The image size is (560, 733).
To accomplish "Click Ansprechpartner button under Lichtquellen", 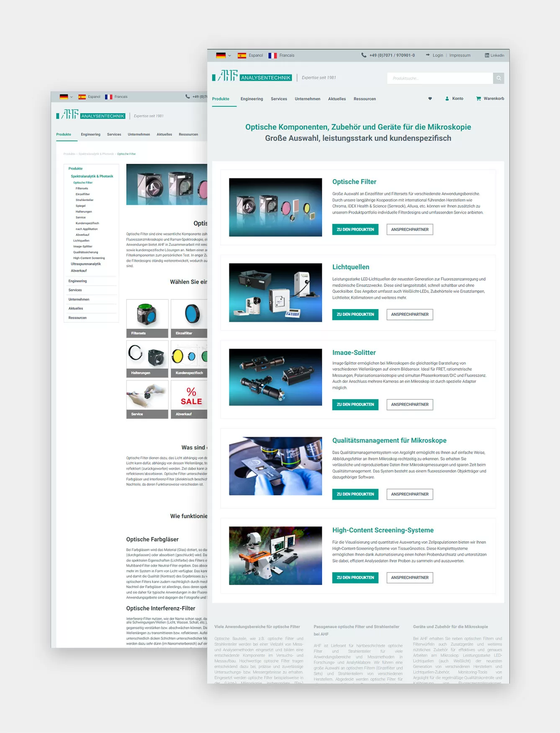I will (x=409, y=315).
